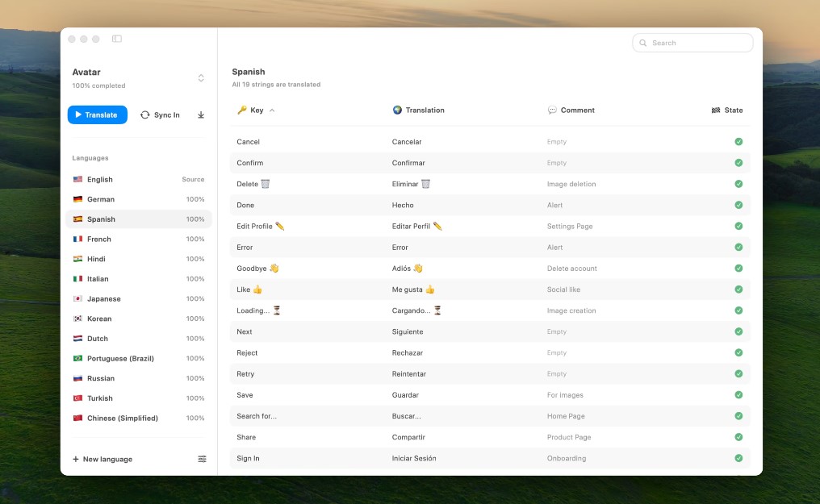
Task: Toggle the state checkmark for Goodbye row
Action: [738, 269]
